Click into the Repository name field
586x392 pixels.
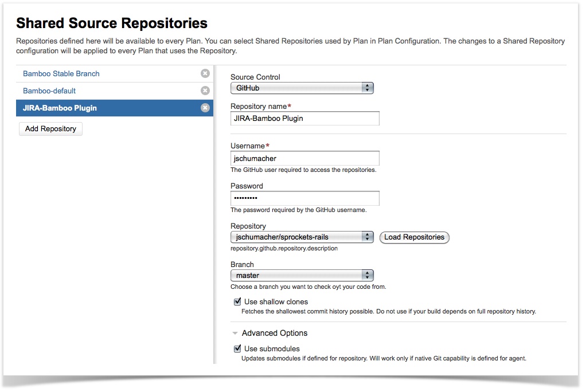click(x=304, y=118)
